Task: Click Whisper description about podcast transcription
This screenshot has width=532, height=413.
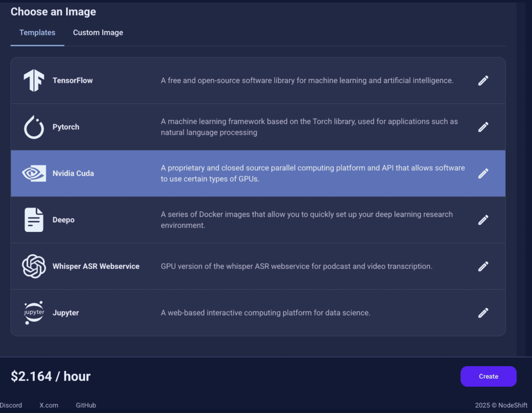Action: click(x=297, y=266)
